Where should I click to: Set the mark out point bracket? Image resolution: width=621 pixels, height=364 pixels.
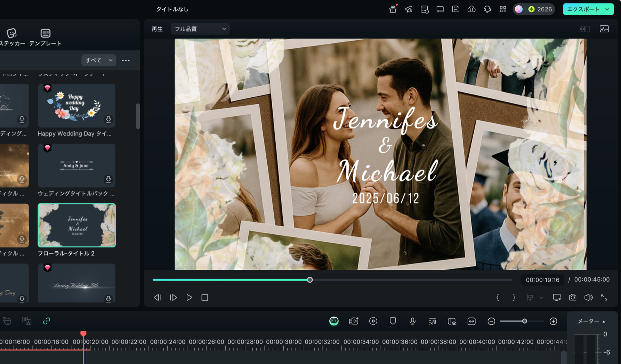coord(514,298)
